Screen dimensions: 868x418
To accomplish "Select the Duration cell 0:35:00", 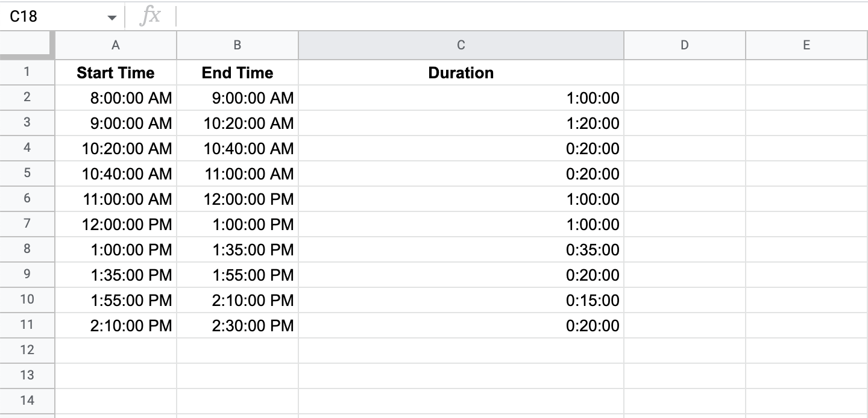I will (461, 249).
